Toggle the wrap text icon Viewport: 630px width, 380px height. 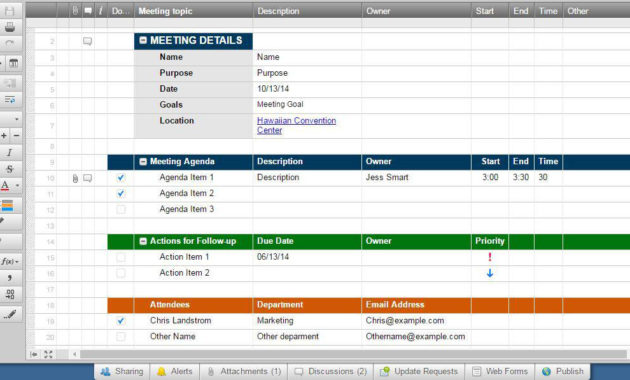click(10, 99)
